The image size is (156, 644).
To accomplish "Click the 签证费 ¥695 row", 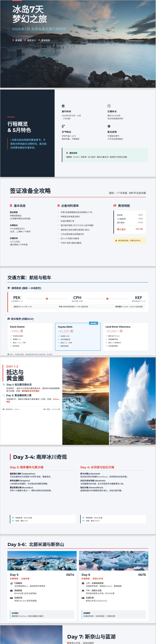I will point(130,215).
